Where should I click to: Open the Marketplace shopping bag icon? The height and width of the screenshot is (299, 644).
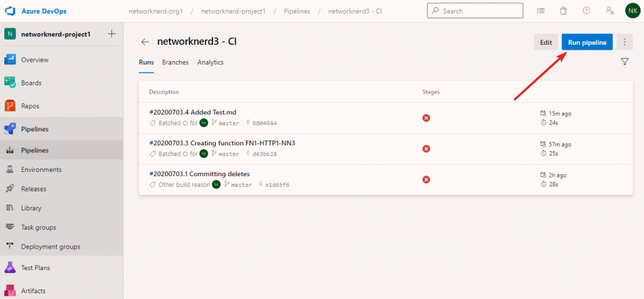[x=563, y=11]
